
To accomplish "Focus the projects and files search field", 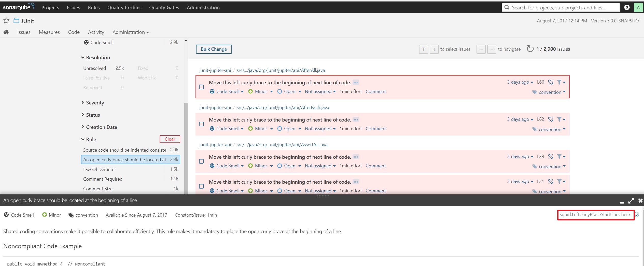I will coord(561,7).
